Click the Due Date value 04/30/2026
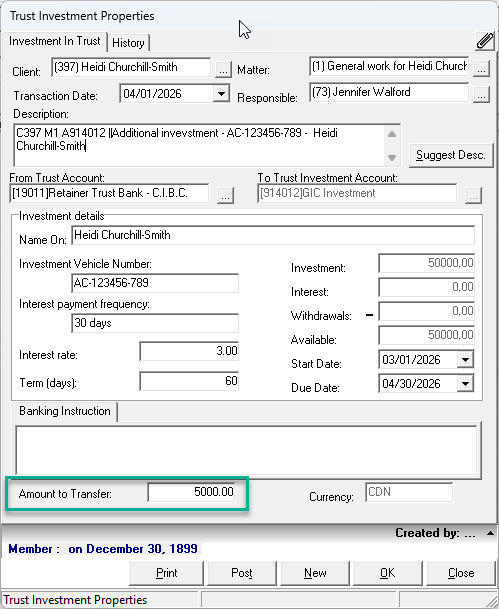Viewport: 499px width, 609px height. tap(411, 384)
